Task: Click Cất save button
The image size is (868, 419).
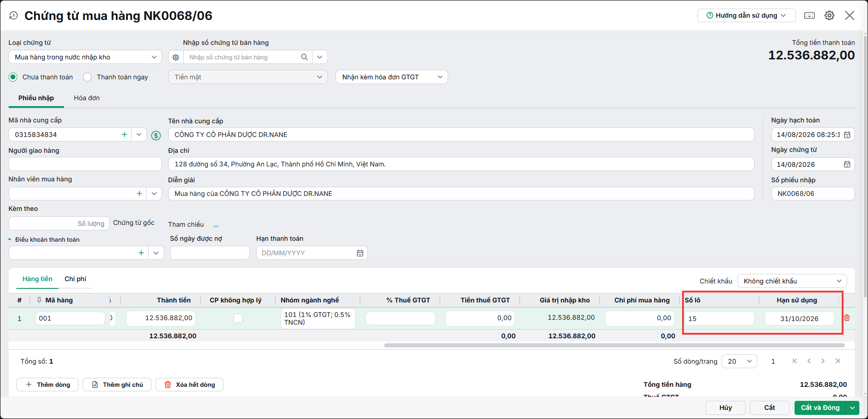Action: pyautogui.click(x=770, y=408)
